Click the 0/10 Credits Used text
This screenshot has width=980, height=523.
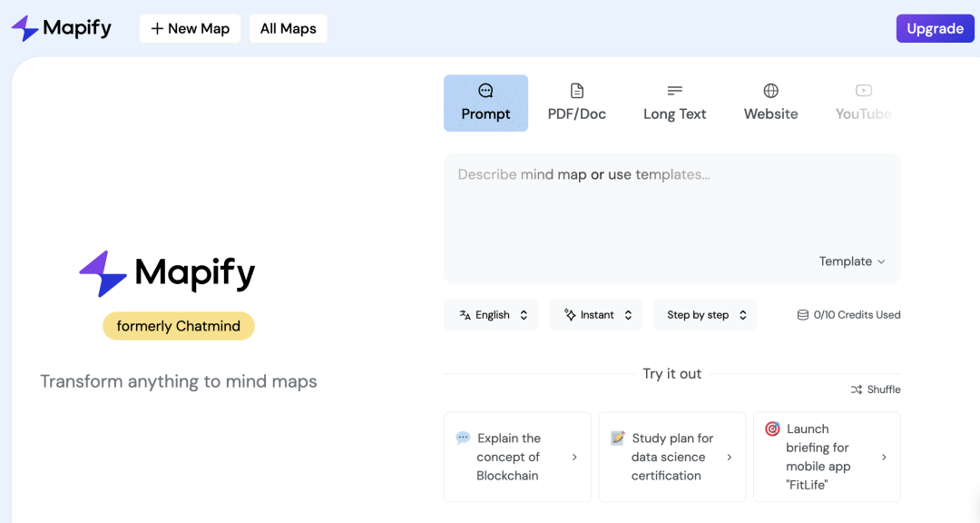857,315
